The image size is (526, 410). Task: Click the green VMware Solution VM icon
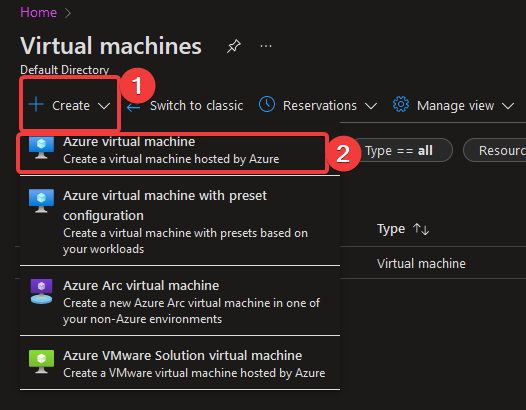click(x=41, y=362)
